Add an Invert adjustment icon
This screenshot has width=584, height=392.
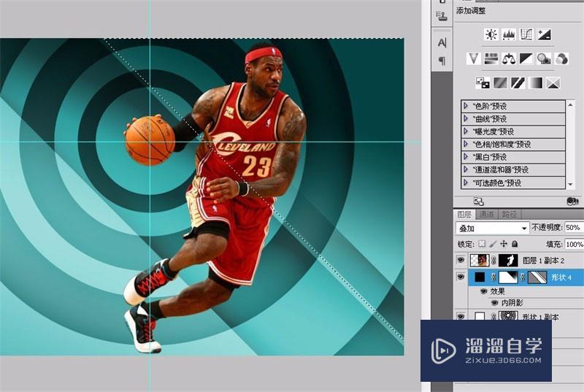point(483,82)
